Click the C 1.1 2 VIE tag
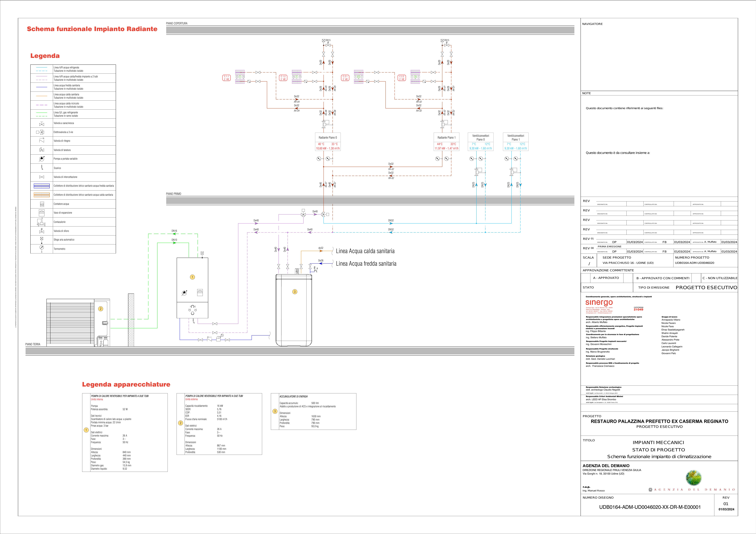This screenshot has height=534, width=756. pos(227,78)
